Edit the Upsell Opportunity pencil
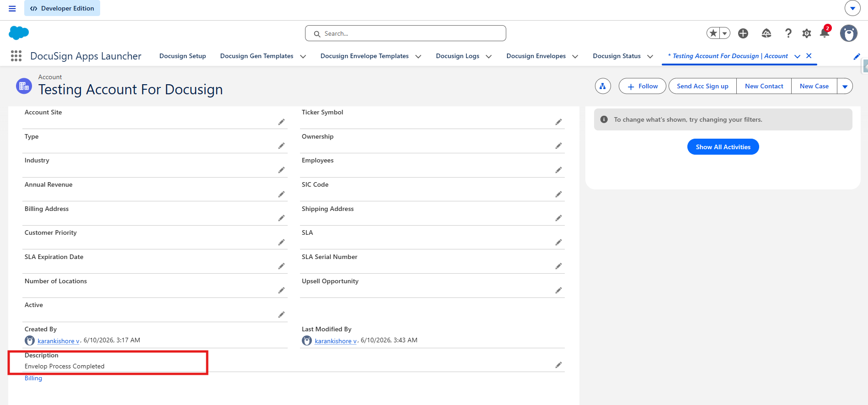The image size is (868, 405). (x=558, y=290)
